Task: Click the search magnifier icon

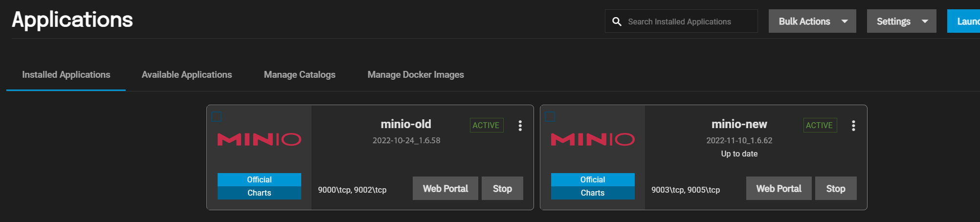Action: click(617, 22)
